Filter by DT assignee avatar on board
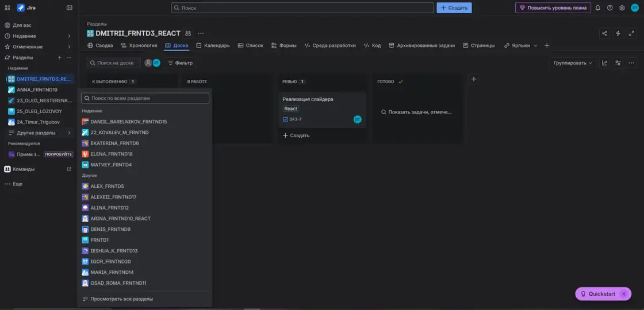Image resolution: width=644 pixels, height=310 pixels. point(156,63)
